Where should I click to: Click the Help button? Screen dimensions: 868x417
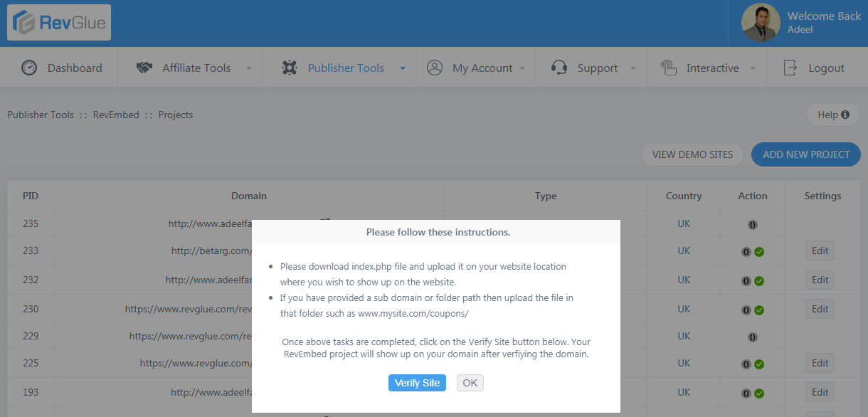833,115
